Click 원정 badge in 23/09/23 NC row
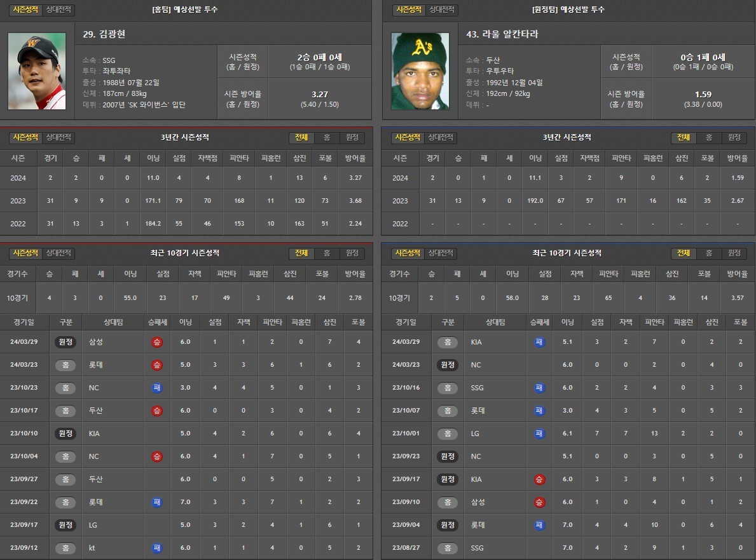Screen dimensions: 756x560 click(448, 456)
